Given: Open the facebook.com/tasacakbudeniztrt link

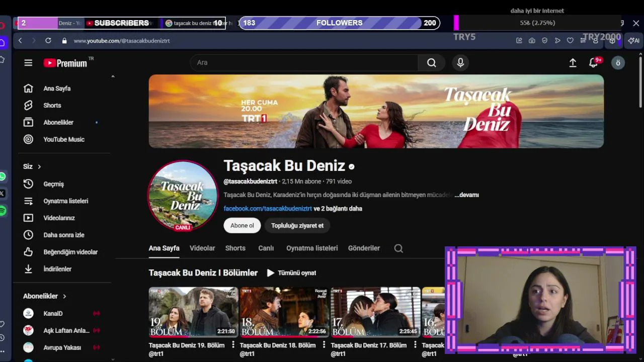Looking at the screenshot, I should pyautogui.click(x=268, y=209).
